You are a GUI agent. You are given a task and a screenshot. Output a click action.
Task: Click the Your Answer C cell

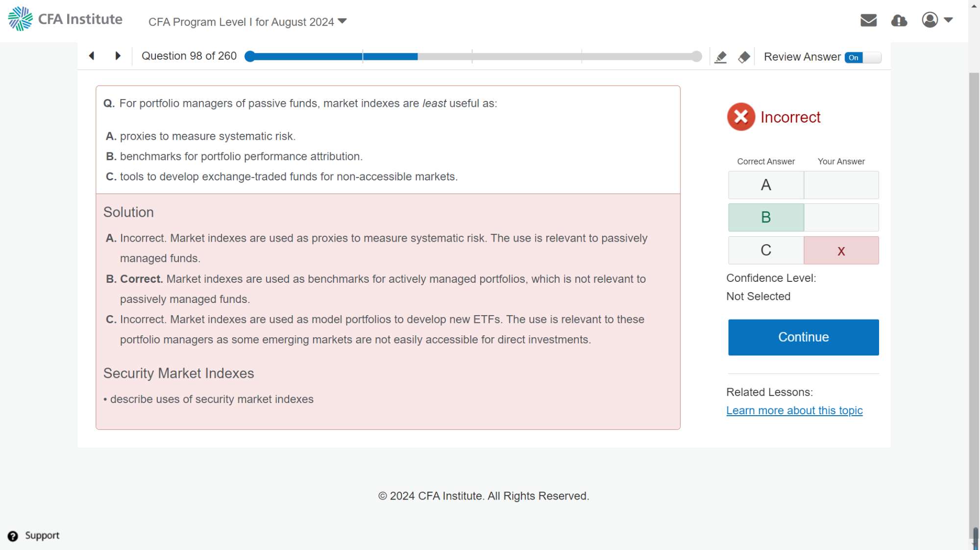(841, 250)
